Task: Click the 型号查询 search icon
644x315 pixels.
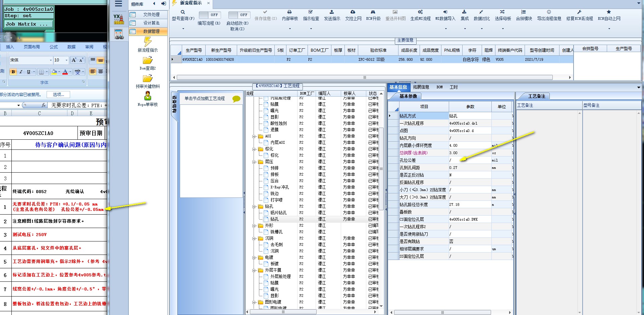Action: [x=183, y=12]
